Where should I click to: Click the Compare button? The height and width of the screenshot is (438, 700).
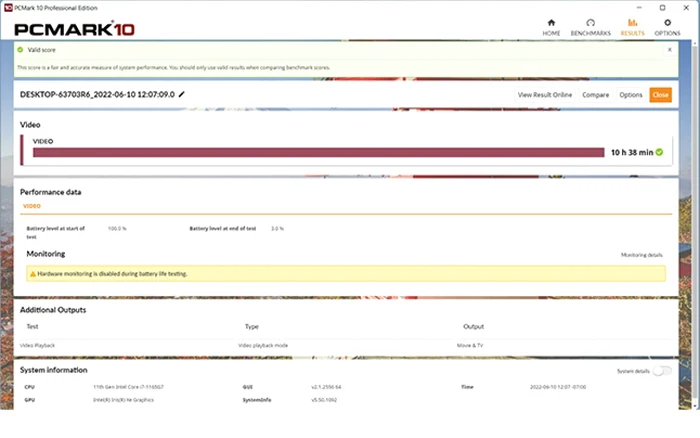(x=596, y=95)
